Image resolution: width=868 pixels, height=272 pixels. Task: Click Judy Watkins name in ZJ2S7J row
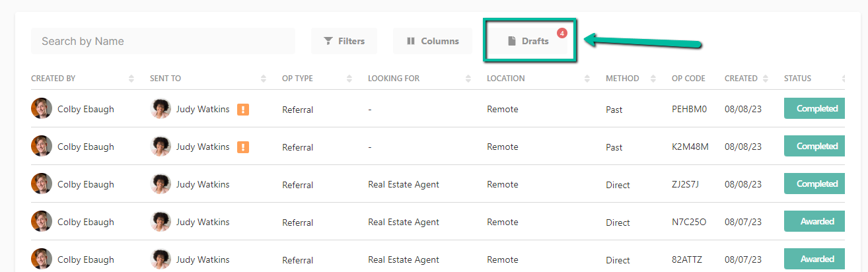203,184
